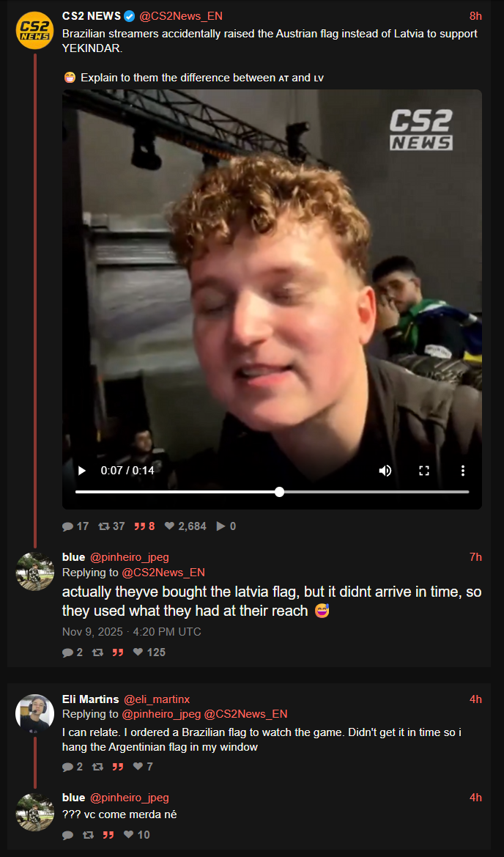
Task: Like the CS2 NEWS post with 2,684 hearts
Action: (169, 526)
